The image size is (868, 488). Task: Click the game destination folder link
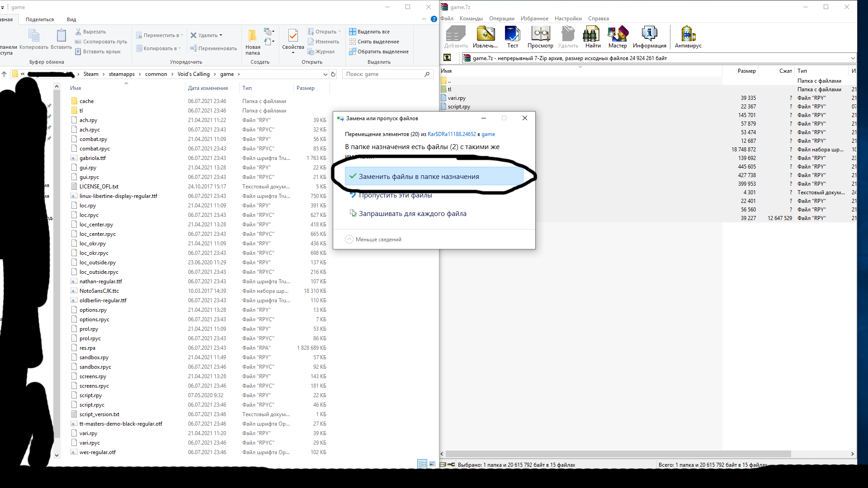click(x=488, y=134)
